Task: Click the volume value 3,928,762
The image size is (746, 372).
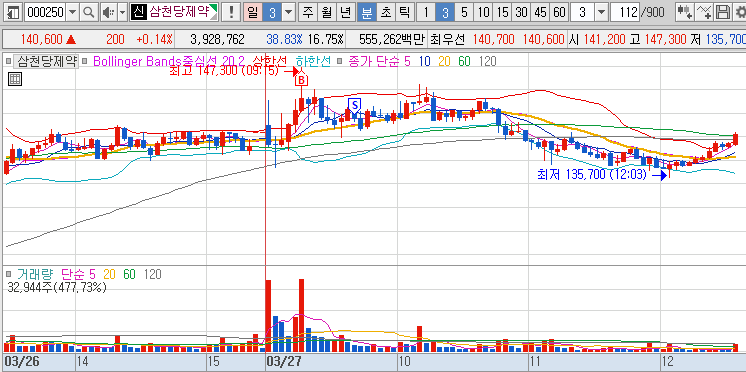Action: tap(217, 39)
